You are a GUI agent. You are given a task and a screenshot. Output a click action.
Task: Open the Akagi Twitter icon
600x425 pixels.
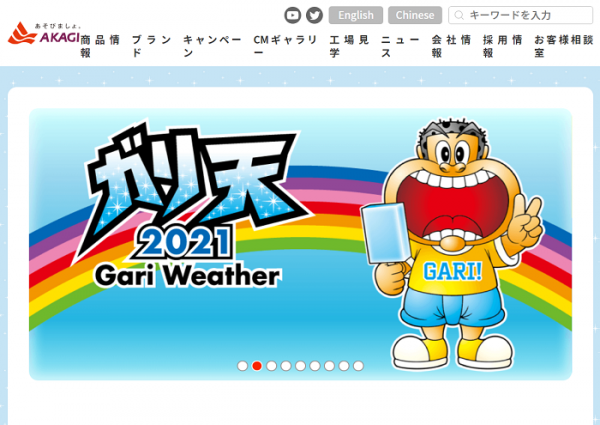pyautogui.click(x=314, y=15)
